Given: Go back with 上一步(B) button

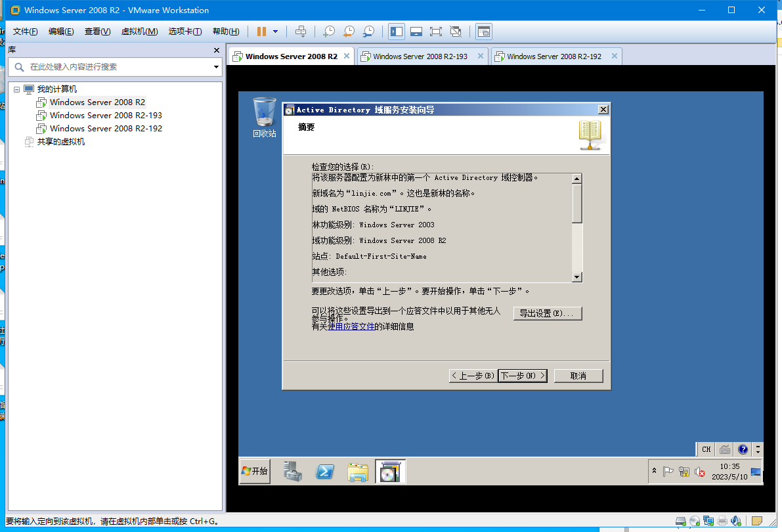Looking at the screenshot, I should (472, 376).
